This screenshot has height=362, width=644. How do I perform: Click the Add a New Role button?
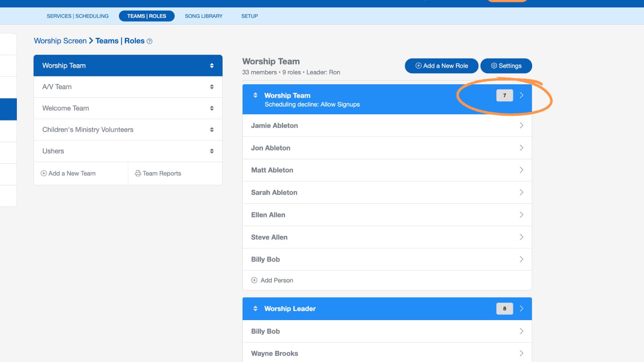pyautogui.click(x=441, y=66)
